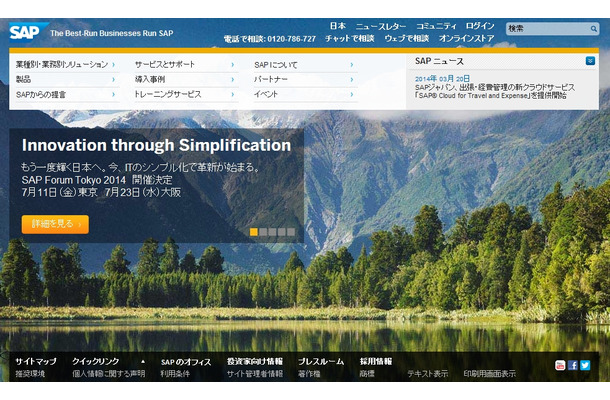Click the chevron next to 導入事例
This screenshot has width=610, height=400.
pyautogui.click(x=233, y=79)
